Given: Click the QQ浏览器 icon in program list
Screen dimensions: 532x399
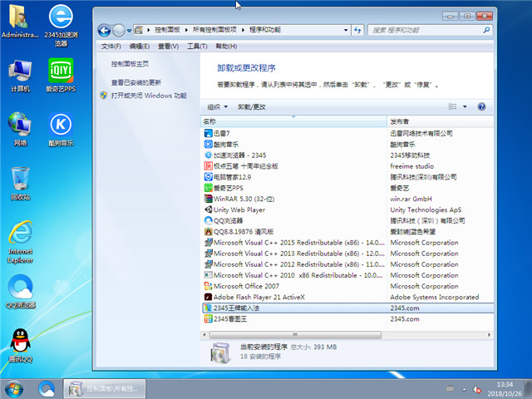Looking at the screenshot, I should (x=208, y=220).
